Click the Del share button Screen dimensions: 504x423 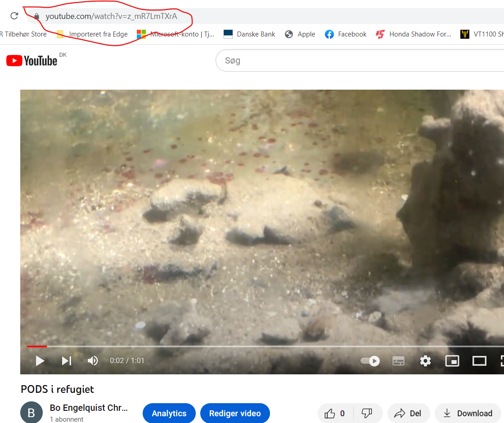click(x=408, y=413)
